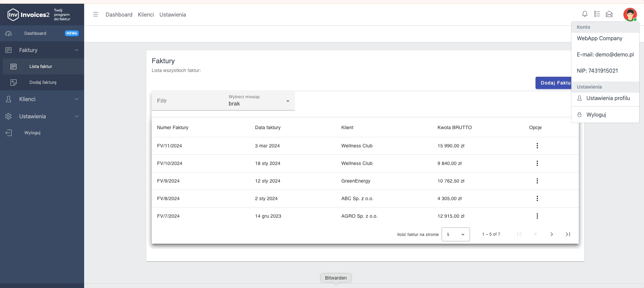Choose Wyloguj from the account menu

tap(605, 115)
